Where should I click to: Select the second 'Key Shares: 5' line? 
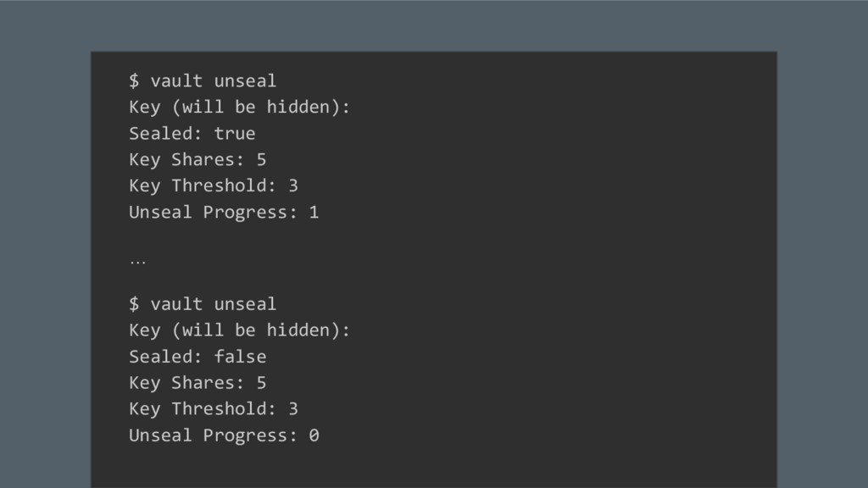tap(197, 383)
